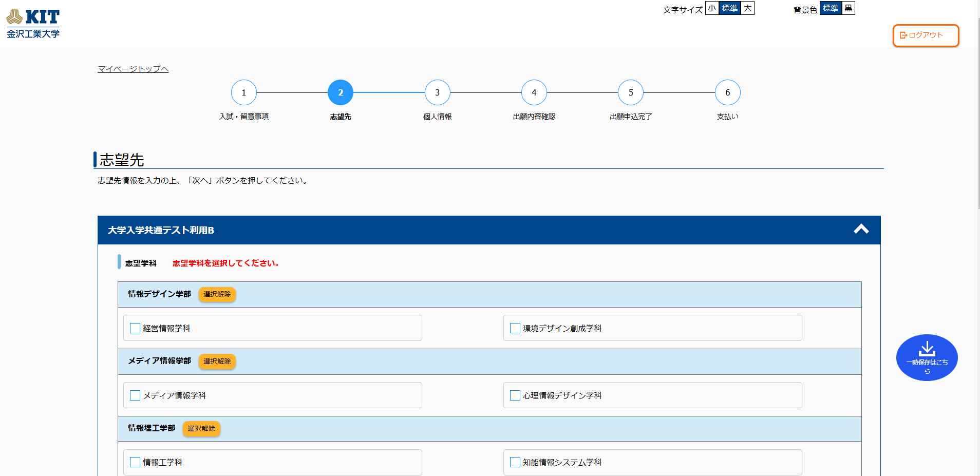This screenshot has width=980, height=476.
Task: Set text size to 小
Action: (712, 8)
